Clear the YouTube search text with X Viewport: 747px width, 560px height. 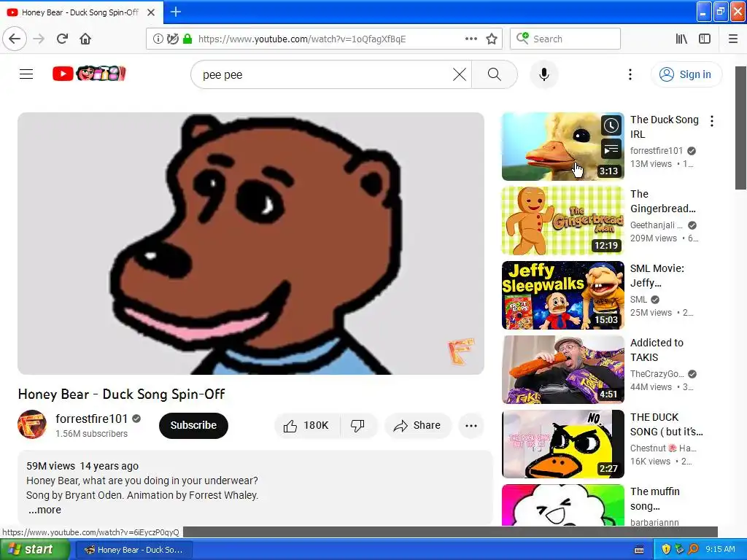(460, 74)
